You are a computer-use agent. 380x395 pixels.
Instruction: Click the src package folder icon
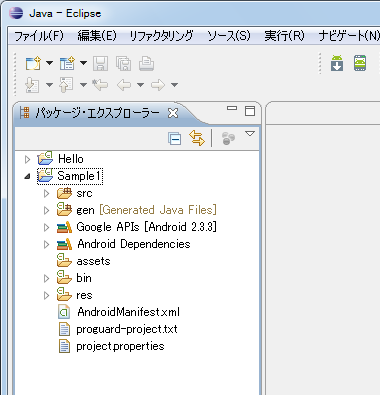[64, 193]
